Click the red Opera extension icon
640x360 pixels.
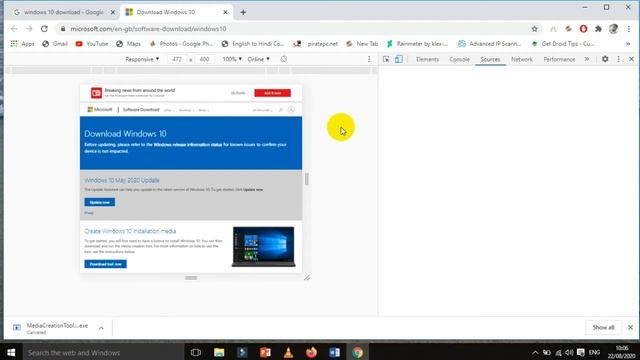click(x=583, y=29)
